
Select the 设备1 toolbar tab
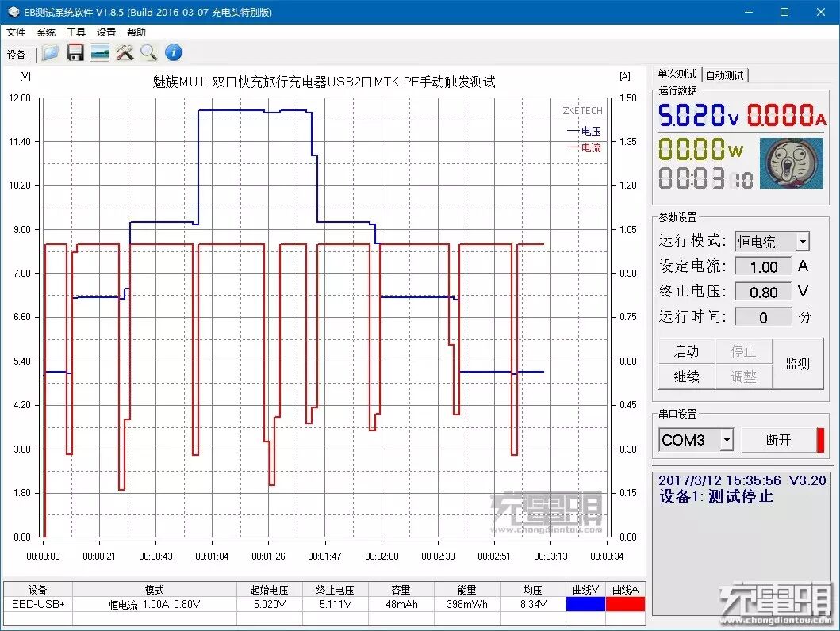click(19, 55)
